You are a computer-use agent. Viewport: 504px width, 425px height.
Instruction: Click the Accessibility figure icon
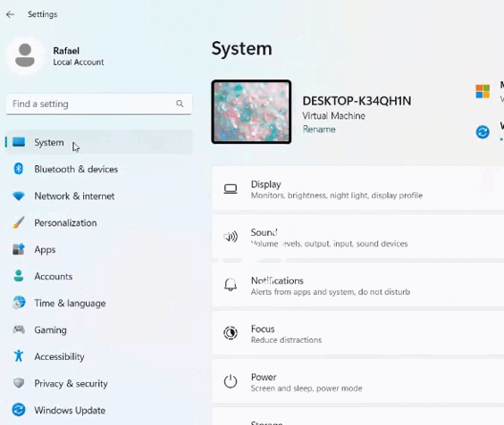click(19, 356)
